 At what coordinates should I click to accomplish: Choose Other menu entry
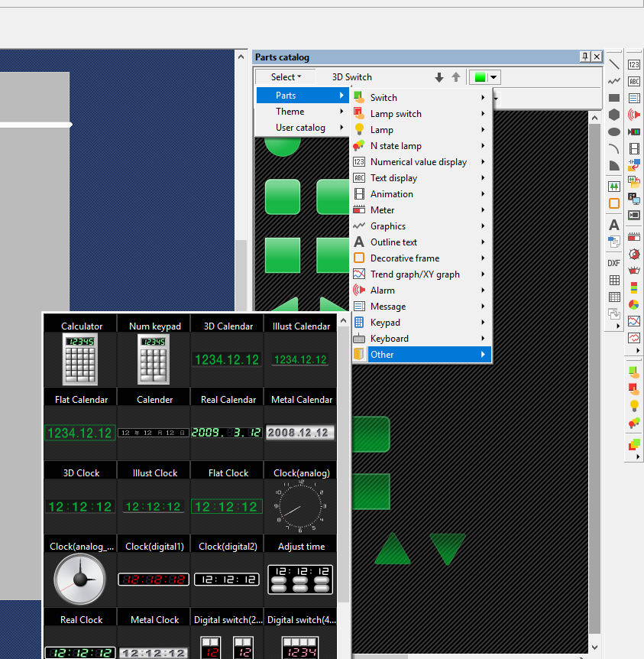coord(422,354)
